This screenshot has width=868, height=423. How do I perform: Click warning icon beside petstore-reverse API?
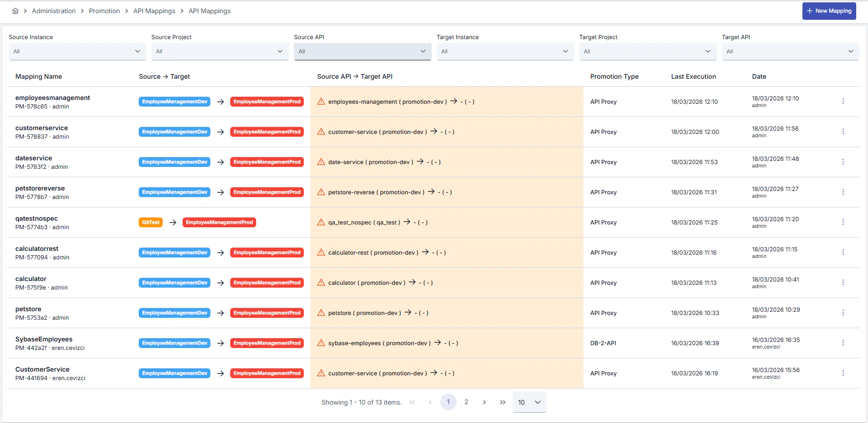click(321, 192)
